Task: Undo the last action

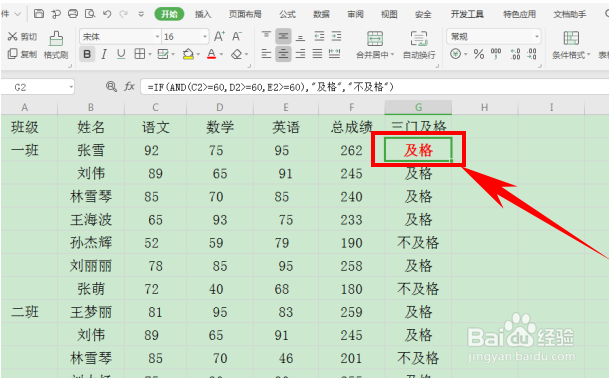Action: click(107, 14)
